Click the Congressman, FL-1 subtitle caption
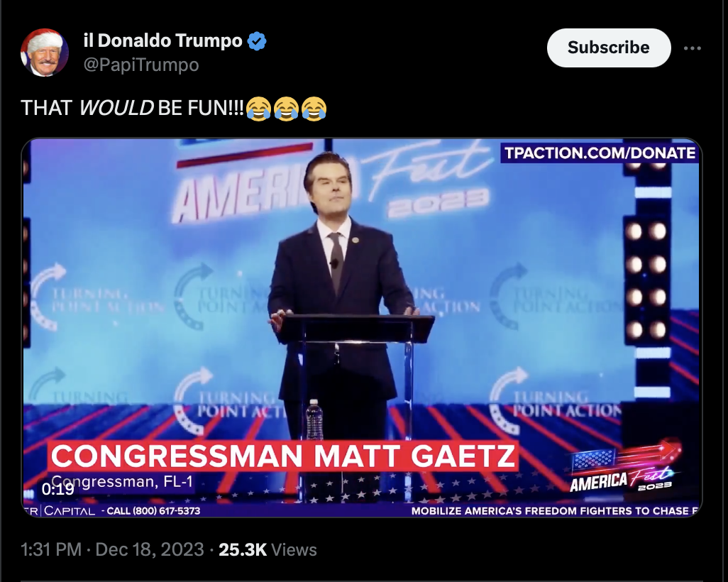 click(x=121, y=482)
